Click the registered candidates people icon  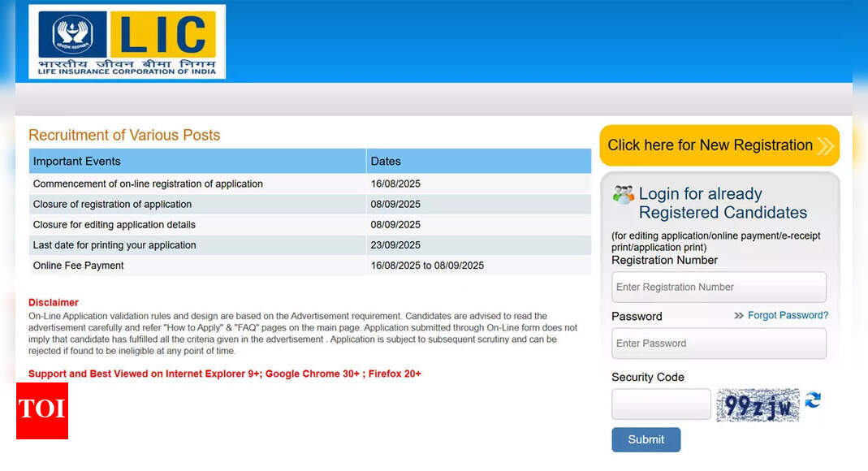(624, 195)
